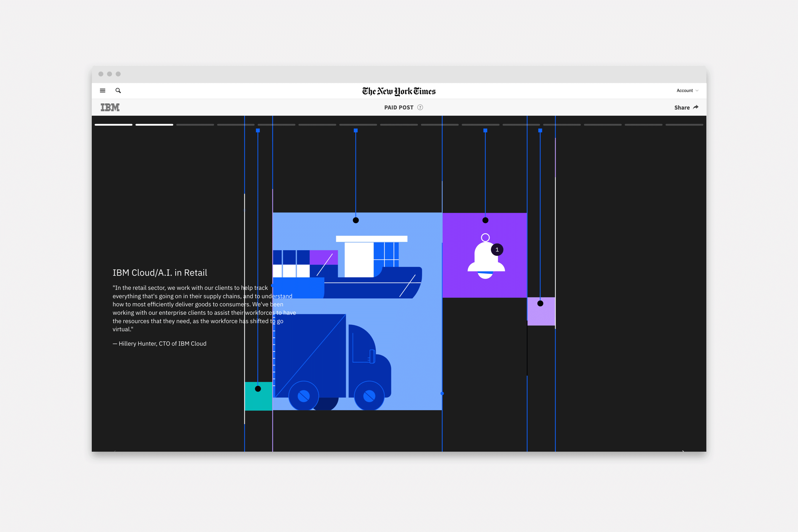Jump to the second story progress segment
The width and height of the screenshot is (798, 532).
click(x=154, y=125)
